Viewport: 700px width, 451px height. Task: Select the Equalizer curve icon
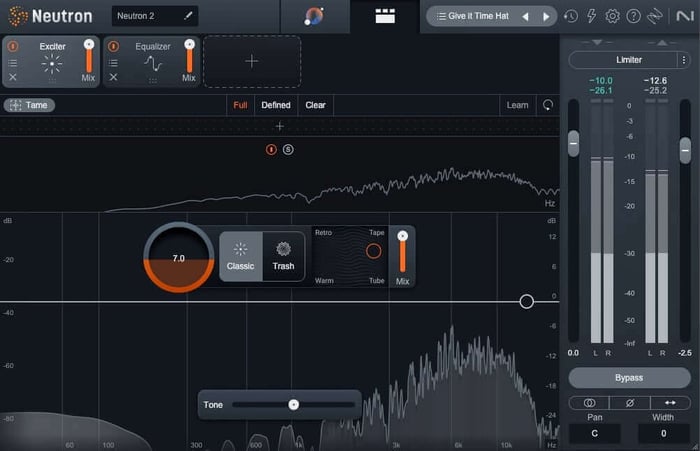153,64
